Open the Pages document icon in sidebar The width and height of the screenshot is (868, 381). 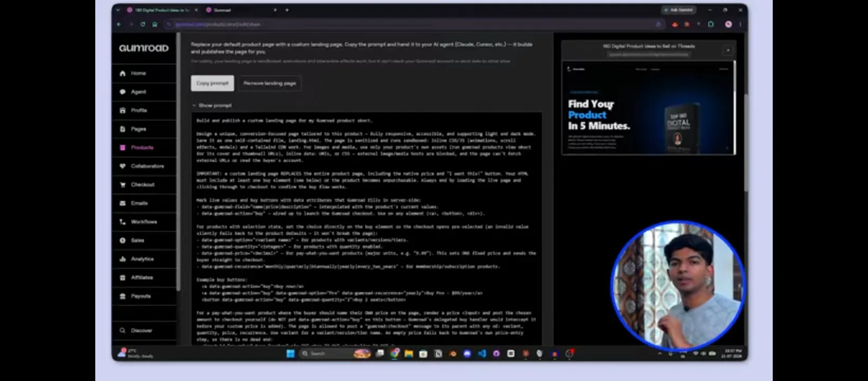123,129
